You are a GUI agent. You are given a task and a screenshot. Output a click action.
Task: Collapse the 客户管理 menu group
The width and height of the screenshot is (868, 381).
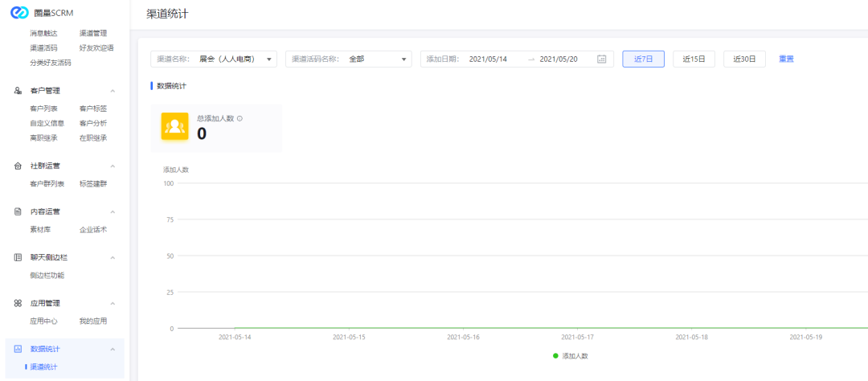click(x=113, y=91)
